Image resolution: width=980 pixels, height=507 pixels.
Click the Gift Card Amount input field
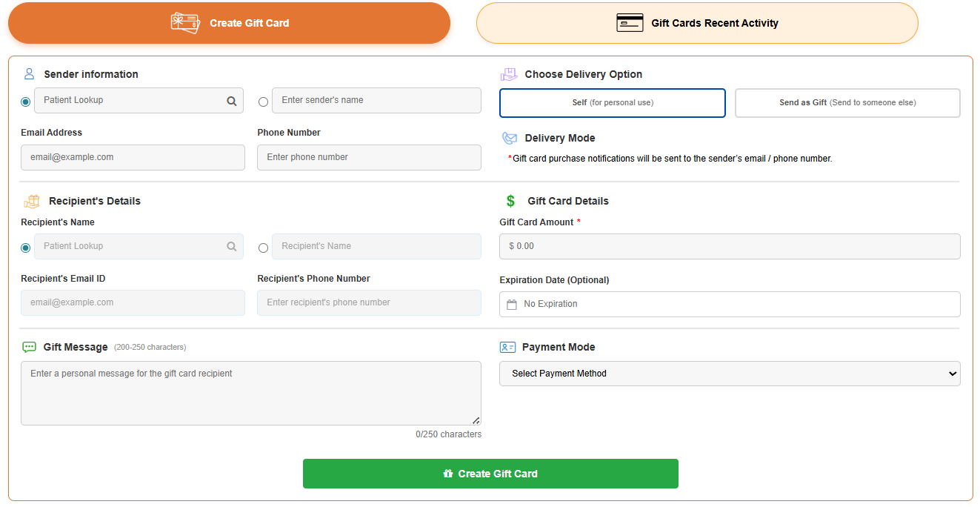click(730, 246)
